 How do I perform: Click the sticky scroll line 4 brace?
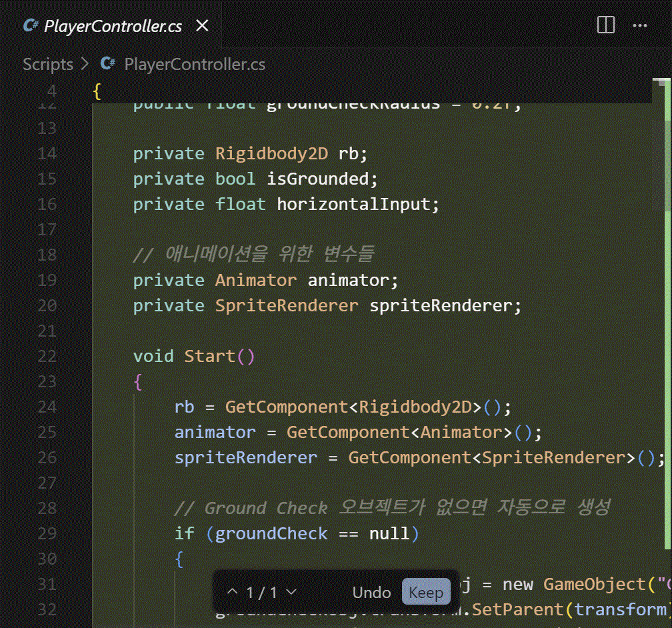[x=97, y=91]
